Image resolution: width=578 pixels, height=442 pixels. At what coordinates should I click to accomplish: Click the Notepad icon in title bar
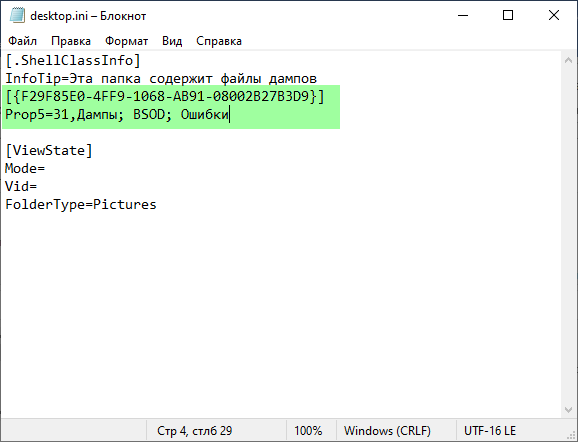click(17, 16)
